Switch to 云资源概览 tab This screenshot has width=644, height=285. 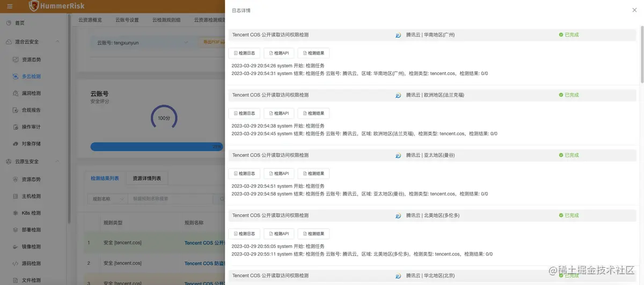(90, 20)
